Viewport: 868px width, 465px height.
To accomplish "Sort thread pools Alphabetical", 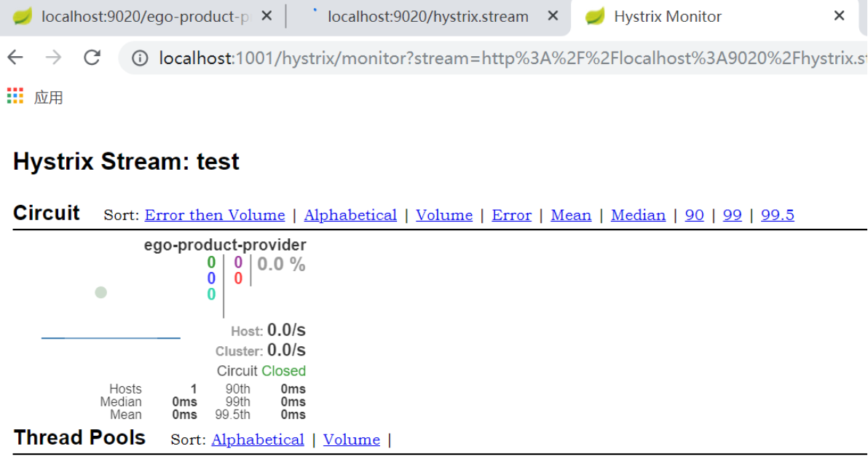I will pyautogui.click(x=258, y=439).
